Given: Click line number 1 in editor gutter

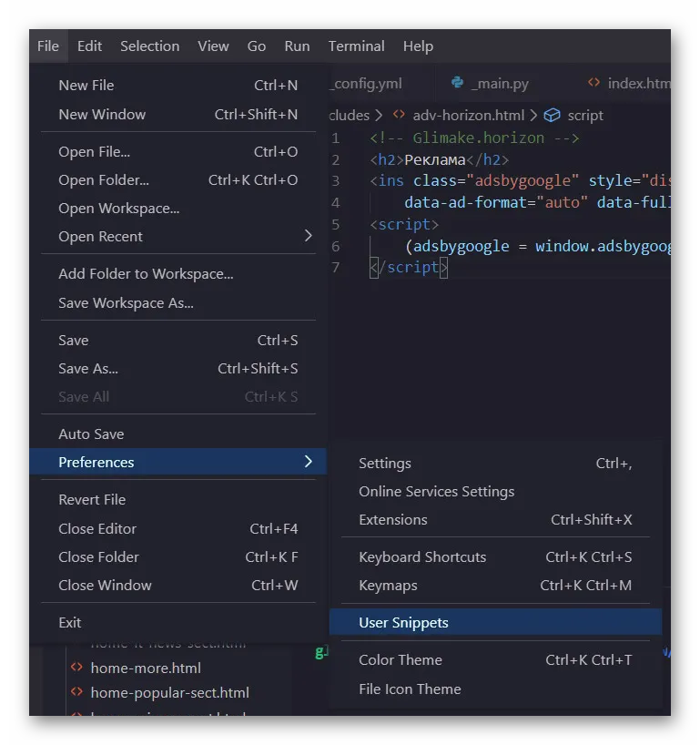Looking at the screenshot, I should (x=335, y=138).
